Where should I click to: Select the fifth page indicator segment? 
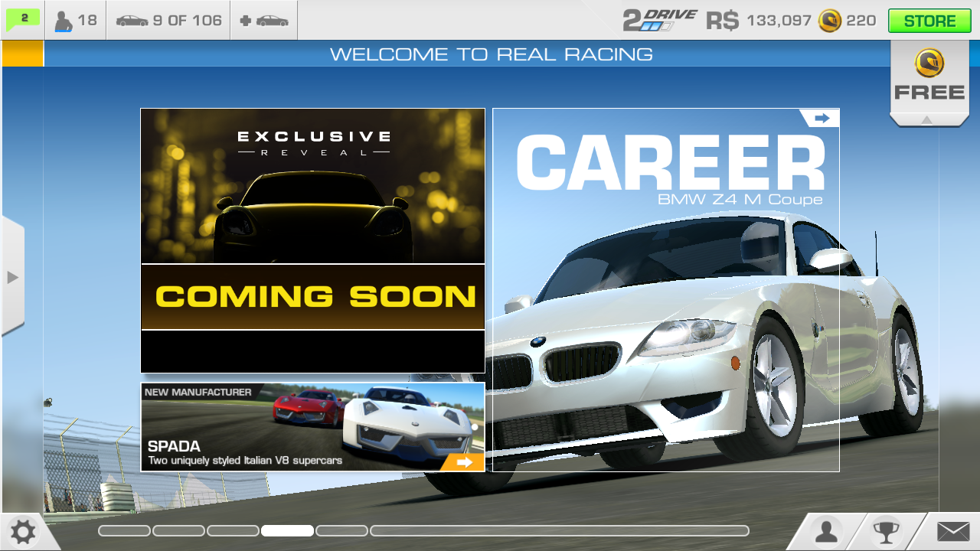(341, 530)
